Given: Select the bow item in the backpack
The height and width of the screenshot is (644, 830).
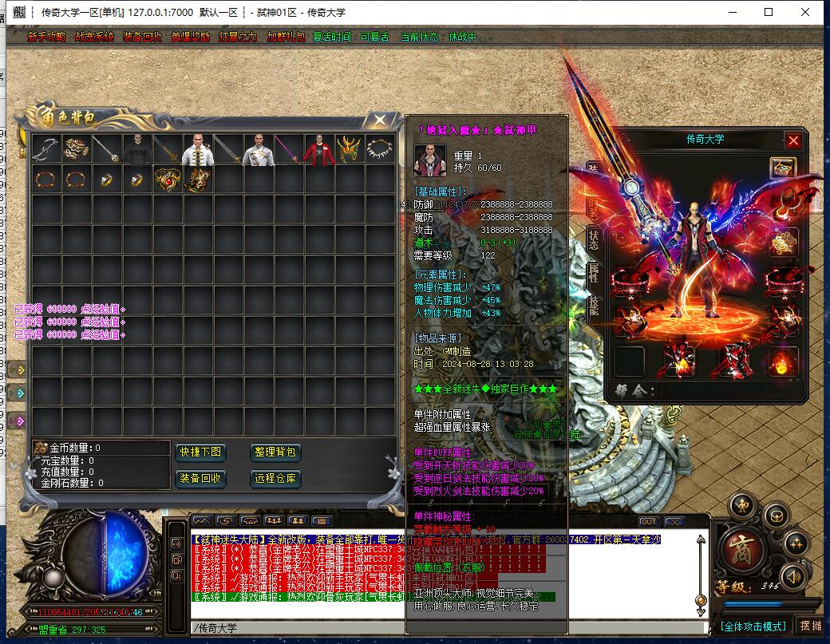Looking at the screenshot, I should pos(46,149).
